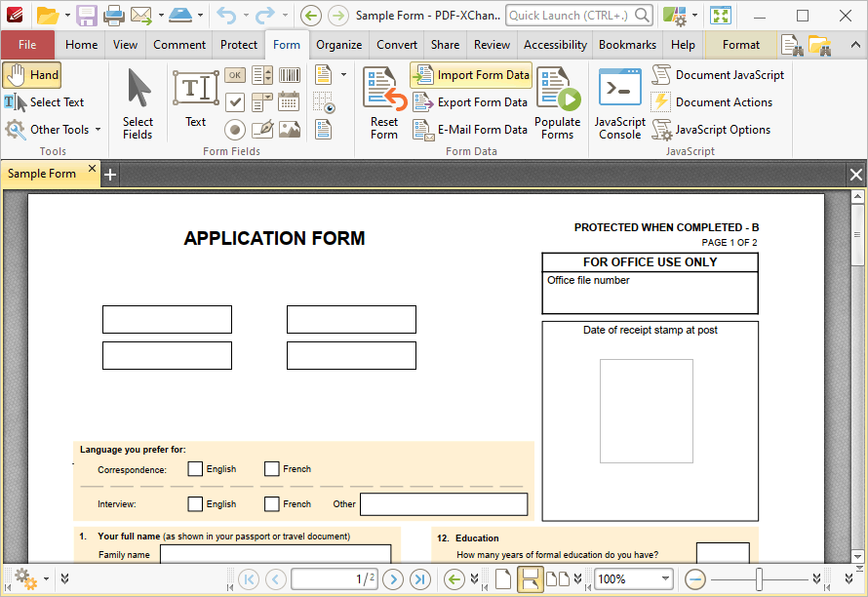The height and width of the screenshot is (597, 868).
Task: Click the Save icon in quick toolbar
Action: (87, 16)
